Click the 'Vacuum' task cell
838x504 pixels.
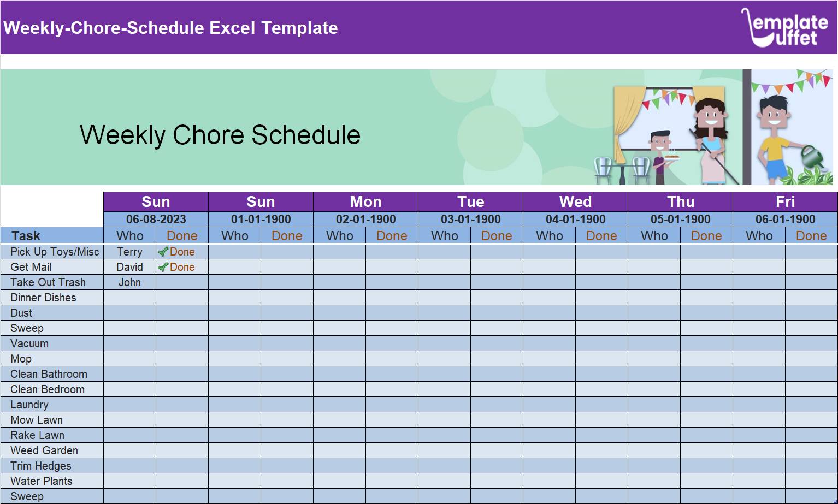pos(52,343)
